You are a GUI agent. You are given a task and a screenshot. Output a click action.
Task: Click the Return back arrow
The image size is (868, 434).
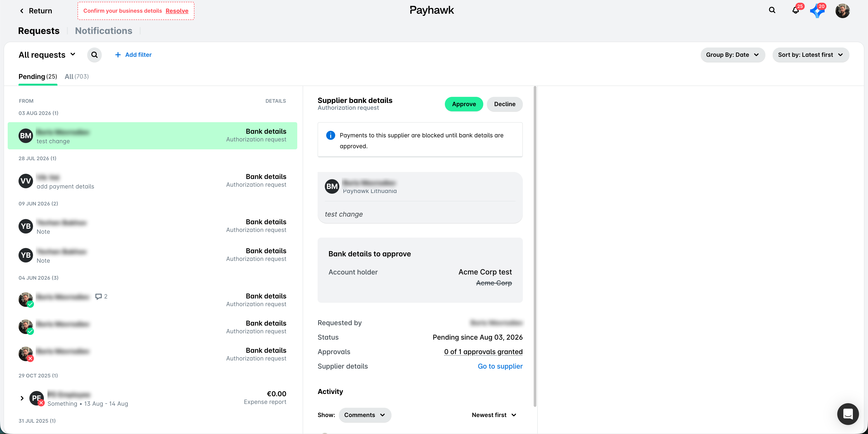(x=22, y=11)
